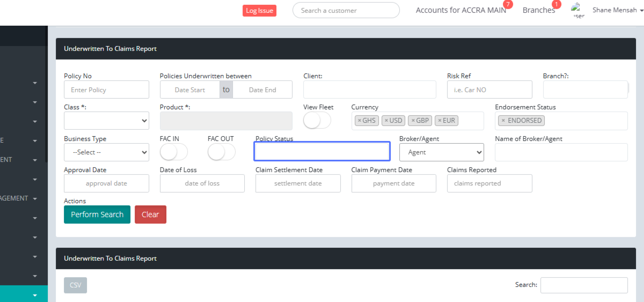Remove the GBP currency tag
The height and width of the screenshot is (302, 644).
click(413, 121)
